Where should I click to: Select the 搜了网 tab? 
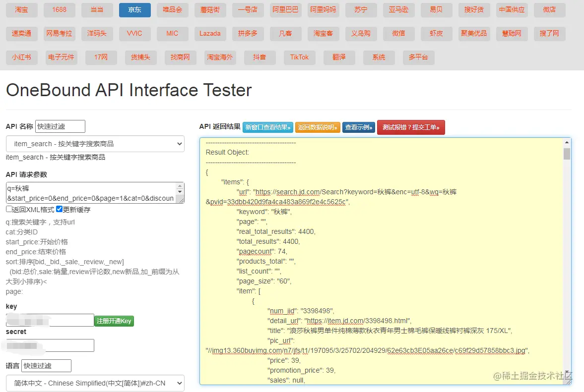[x=549, y=34]
